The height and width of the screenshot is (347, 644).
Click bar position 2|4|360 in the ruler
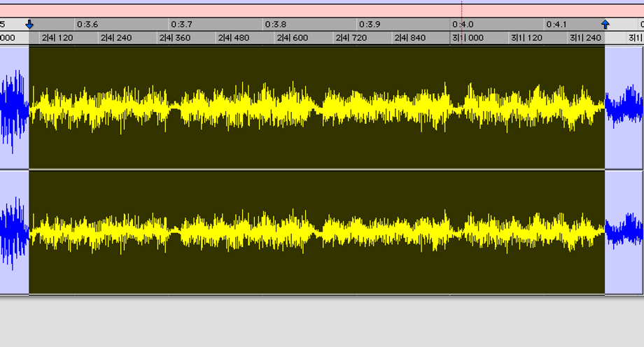(174, 38)
